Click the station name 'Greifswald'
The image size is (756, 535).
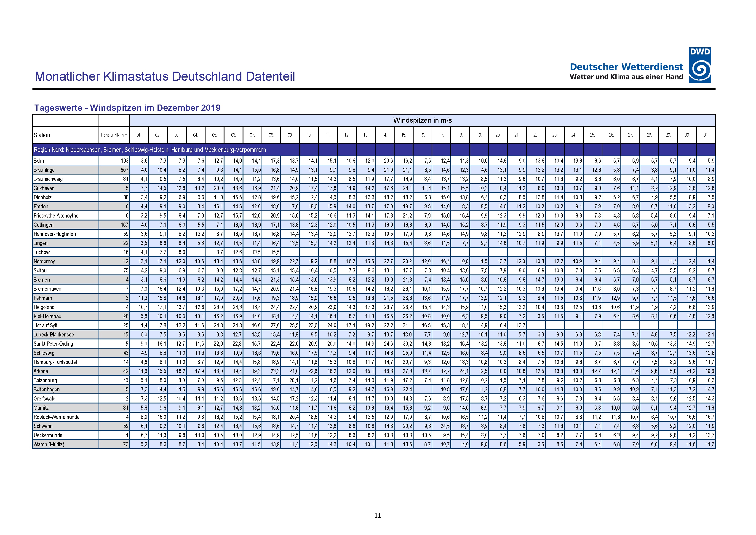pyautogui.click(x=44, y=399)
